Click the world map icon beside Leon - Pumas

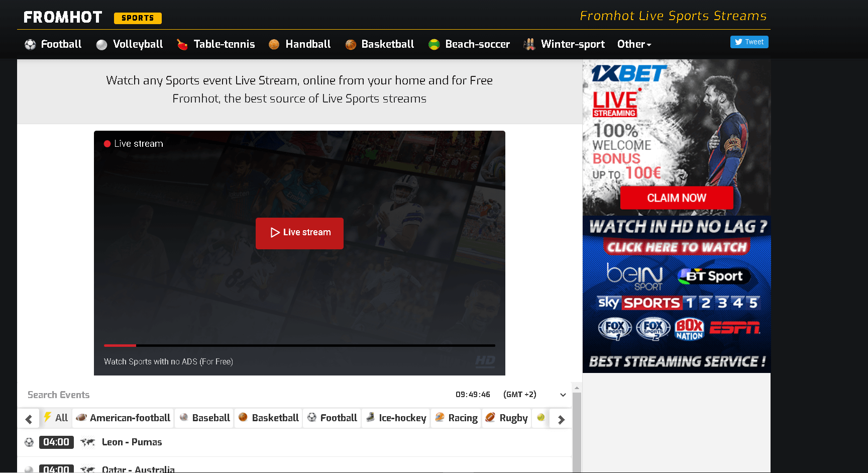pyautogui.click(x=88, y=442)
